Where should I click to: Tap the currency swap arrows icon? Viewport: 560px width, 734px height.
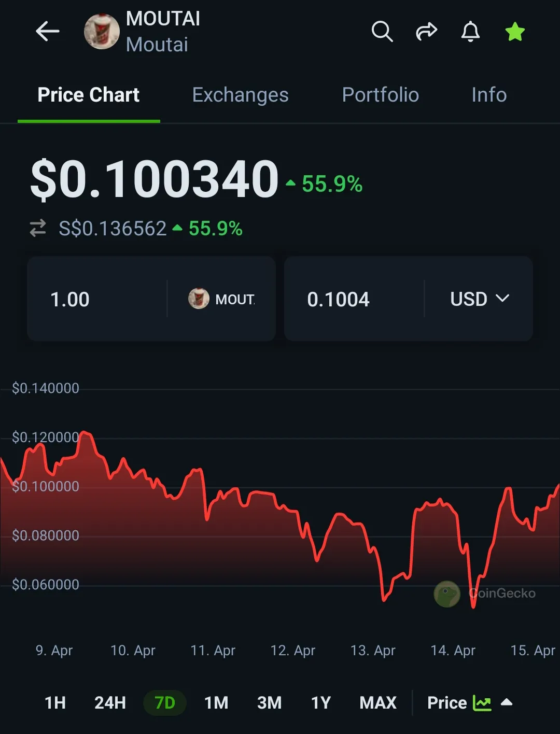[38, 228]
